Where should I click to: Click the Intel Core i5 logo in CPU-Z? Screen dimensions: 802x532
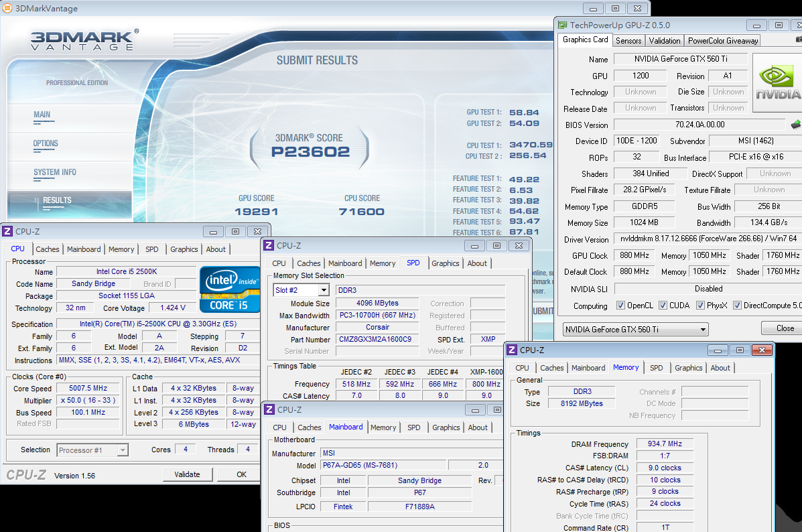[230, 289]
